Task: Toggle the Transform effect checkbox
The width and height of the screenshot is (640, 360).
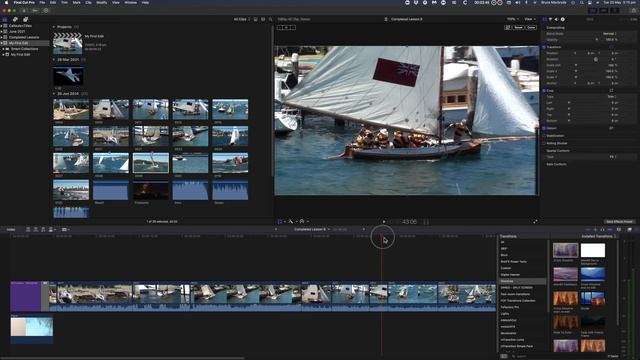Action: tap(544, 47)
